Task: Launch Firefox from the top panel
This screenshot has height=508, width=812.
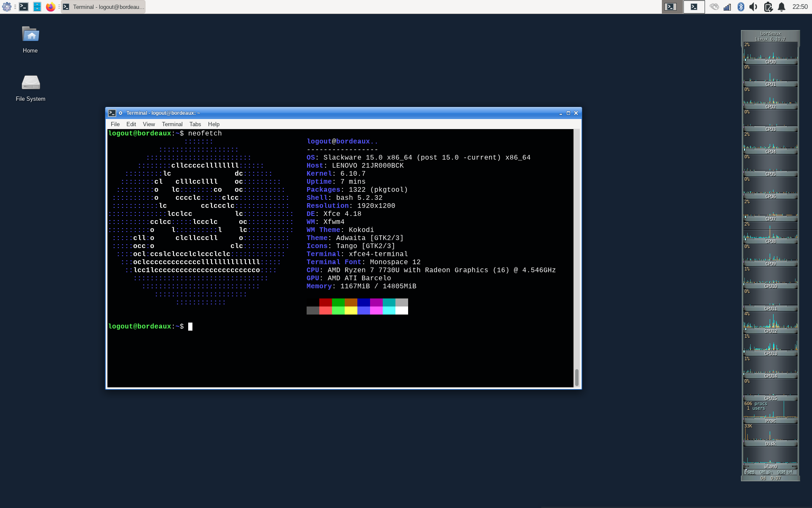Action: [x=50, y=7]
